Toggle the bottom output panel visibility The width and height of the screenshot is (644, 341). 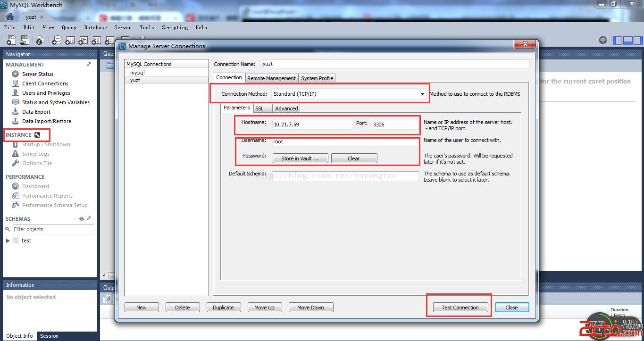point(628,41)
